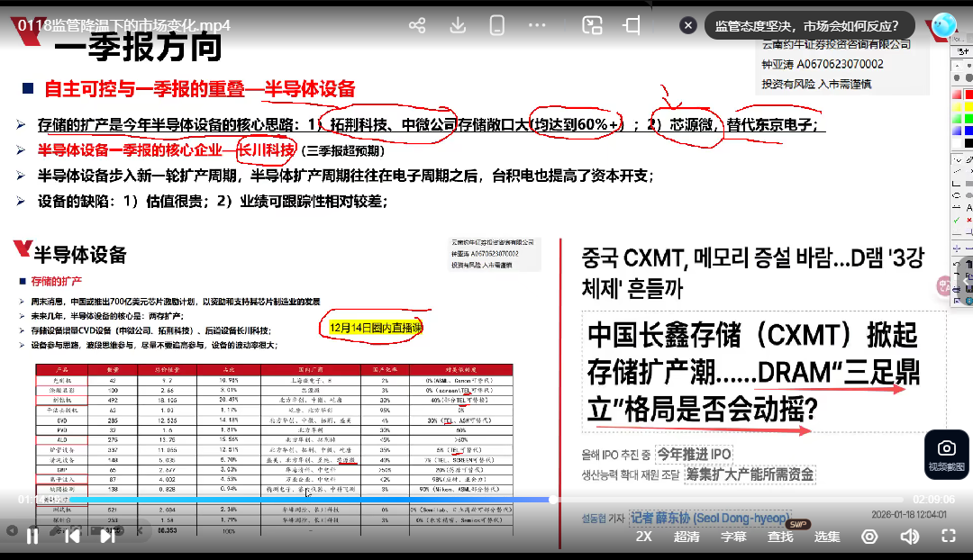
Task: Download the video with the download icon
Action: [458, 25]
